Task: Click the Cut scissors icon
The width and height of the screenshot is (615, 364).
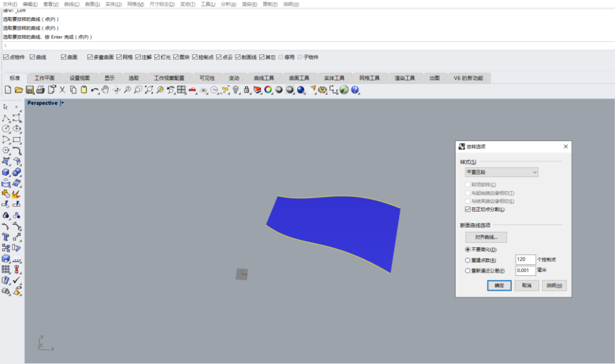Action: (x=63, y=90)
